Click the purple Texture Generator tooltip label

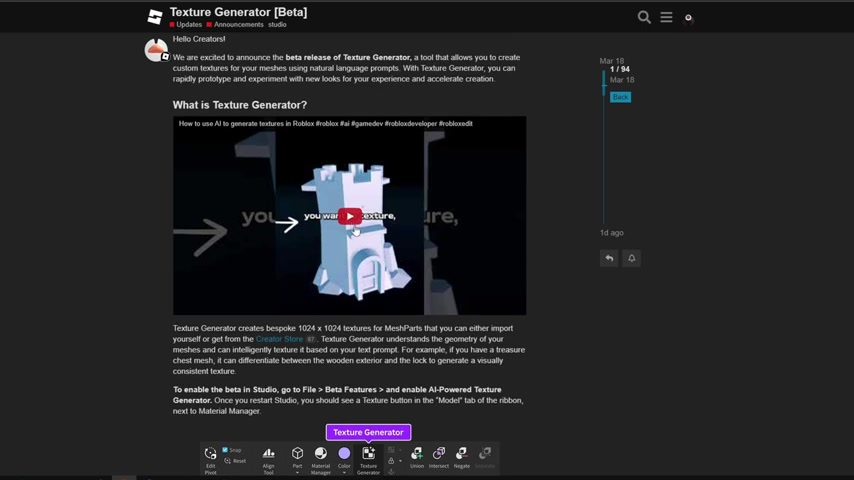(368, 433)
